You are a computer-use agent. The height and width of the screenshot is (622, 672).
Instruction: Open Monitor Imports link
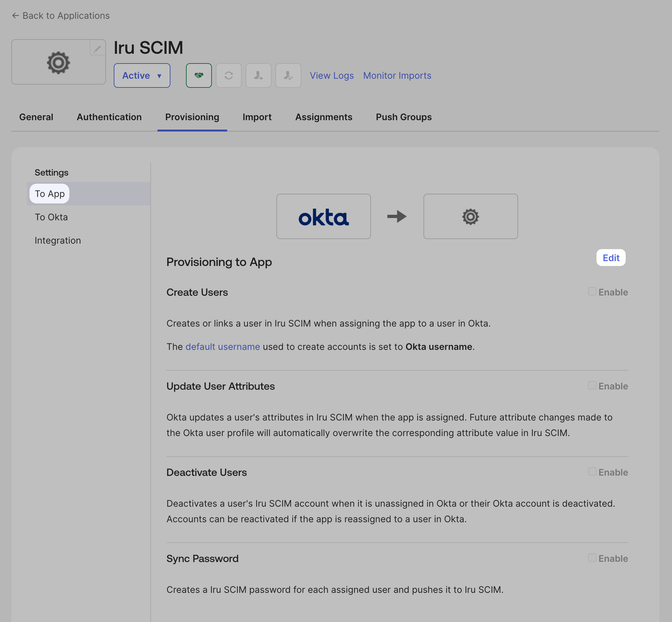click(397, 75)
